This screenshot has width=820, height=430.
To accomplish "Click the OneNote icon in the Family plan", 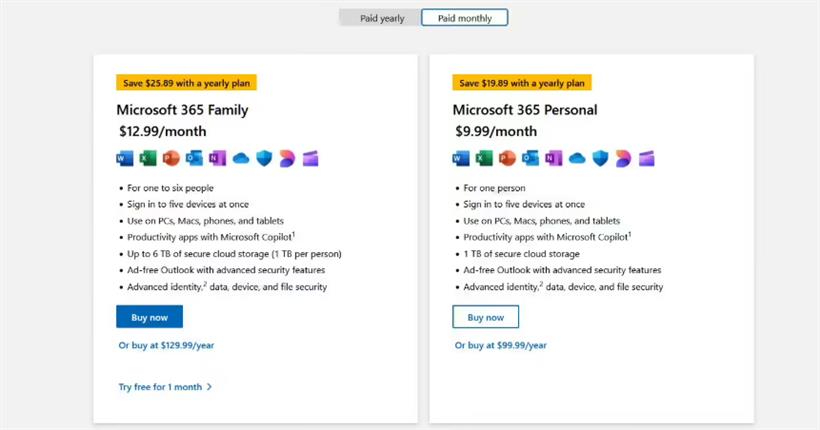I will point(218,158).
